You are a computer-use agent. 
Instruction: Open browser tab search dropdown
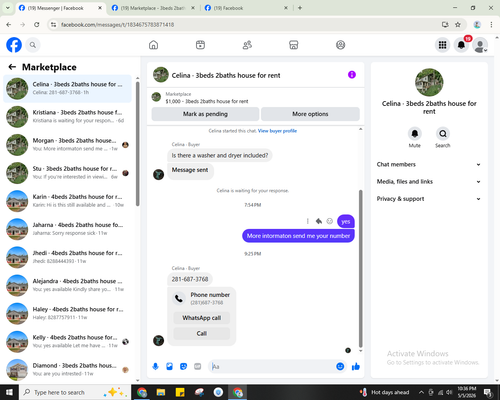pos(7,8)
